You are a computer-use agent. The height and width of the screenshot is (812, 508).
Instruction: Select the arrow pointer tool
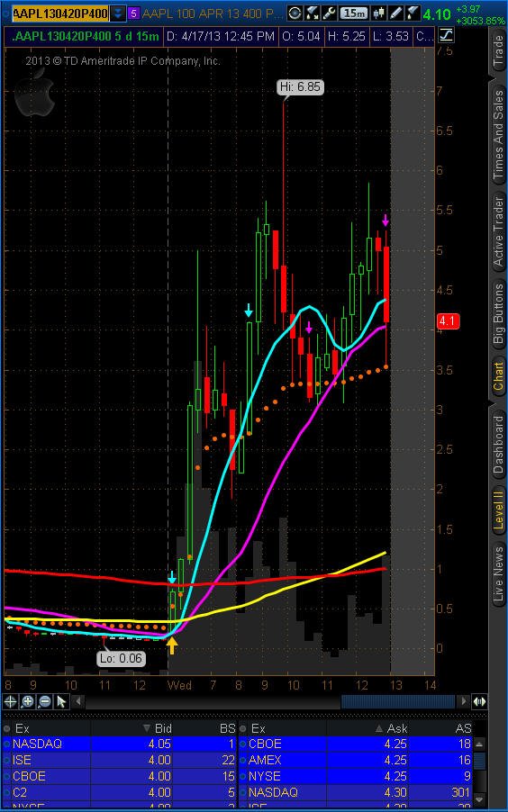click(x=61, y=701)
